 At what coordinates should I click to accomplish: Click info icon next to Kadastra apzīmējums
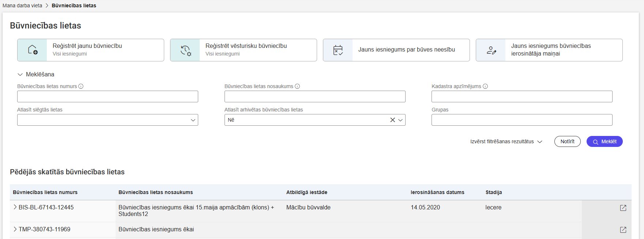click(x=485, y=87)
